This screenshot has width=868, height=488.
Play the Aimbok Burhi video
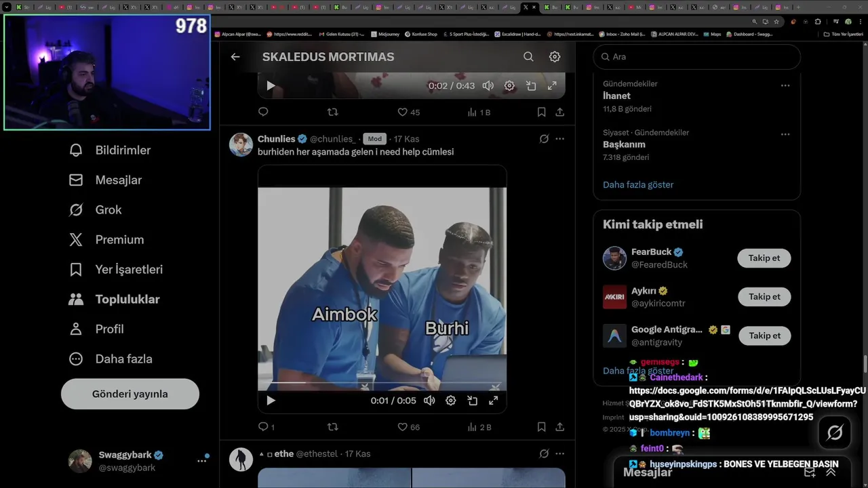[x=271, y=401]
